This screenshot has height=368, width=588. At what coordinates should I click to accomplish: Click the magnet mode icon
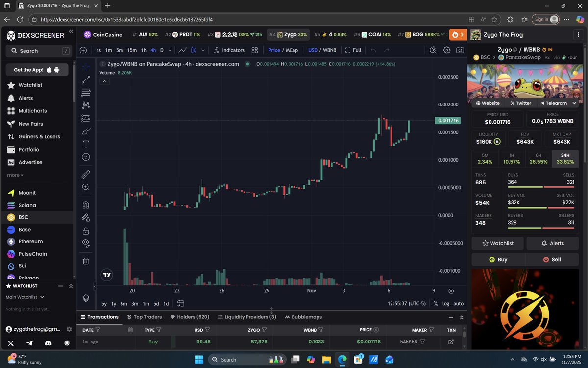click(86, 205)
